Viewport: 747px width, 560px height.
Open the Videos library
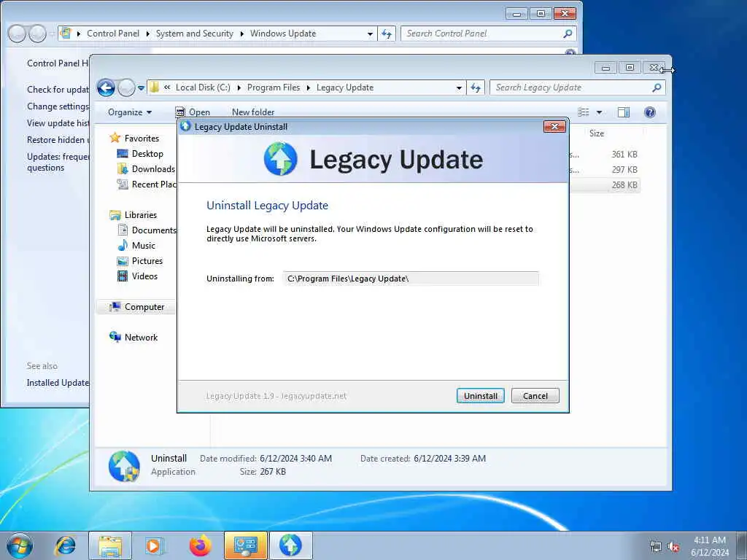pos(144,276)
